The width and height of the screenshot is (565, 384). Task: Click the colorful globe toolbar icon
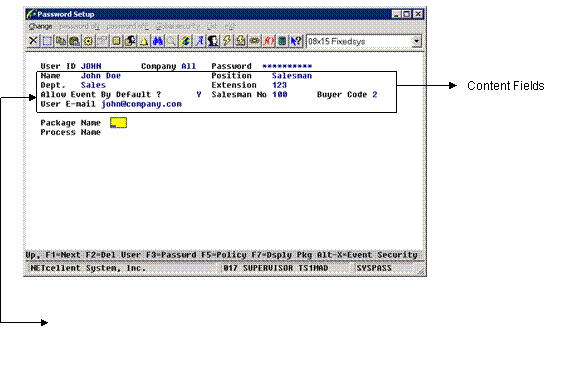point(185,41)
